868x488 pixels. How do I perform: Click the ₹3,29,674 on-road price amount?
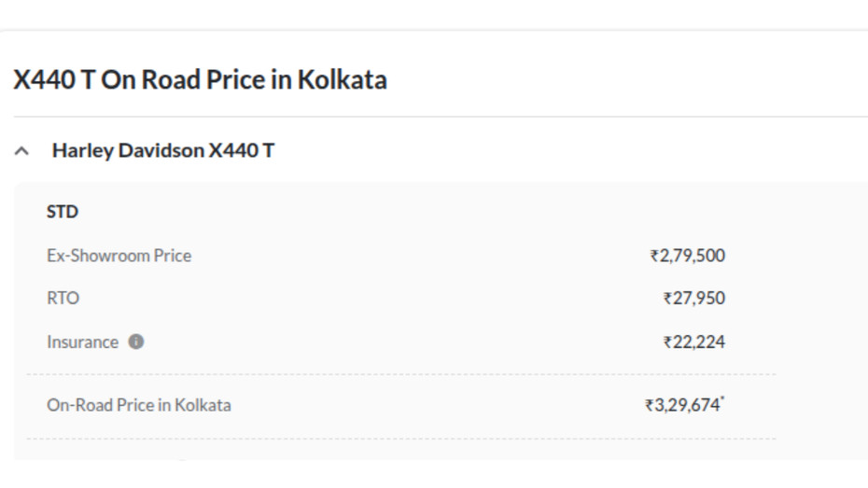(x=686, y=405)
